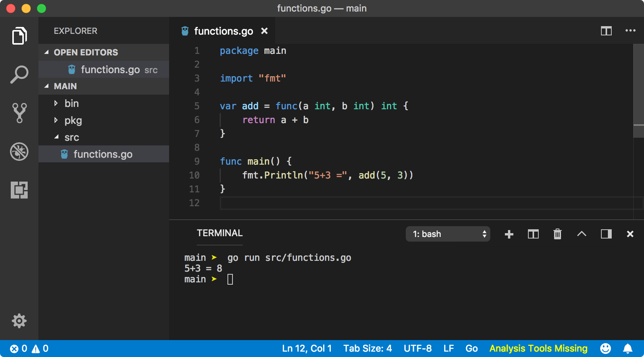Open the editor more actions ellipsis
Image resolution: width=644 pixels, height=357 pixels.
point(631,31)
